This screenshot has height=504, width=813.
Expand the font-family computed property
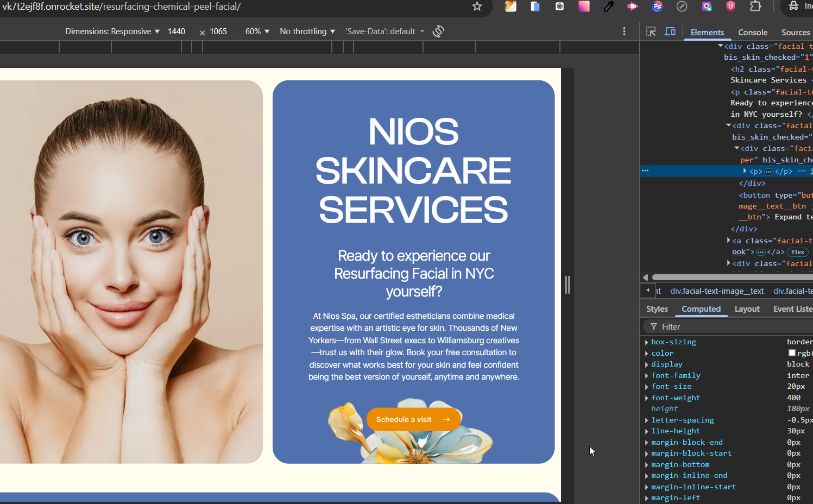coord(646,376)
